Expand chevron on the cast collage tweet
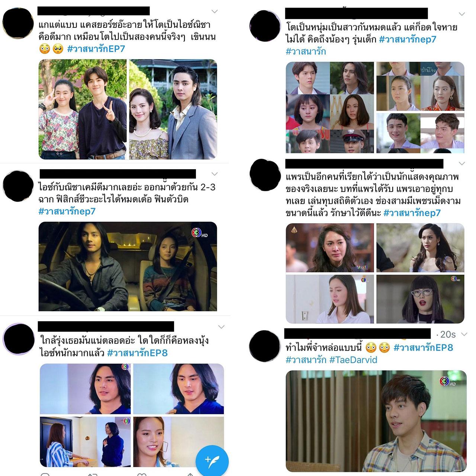Viewport: 476px width, 476px height. pyautogui.click(x=462, y=14)
